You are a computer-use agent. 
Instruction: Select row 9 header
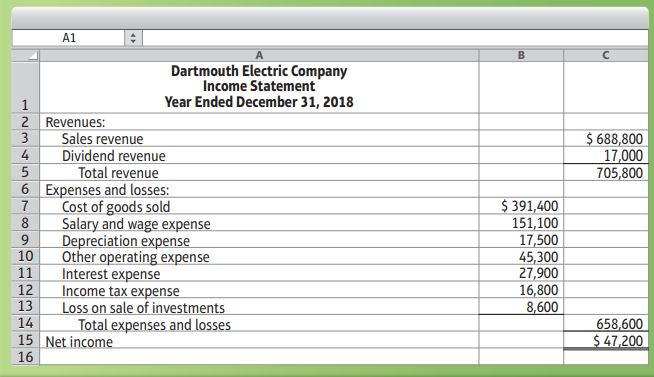(x=25, y=240)
